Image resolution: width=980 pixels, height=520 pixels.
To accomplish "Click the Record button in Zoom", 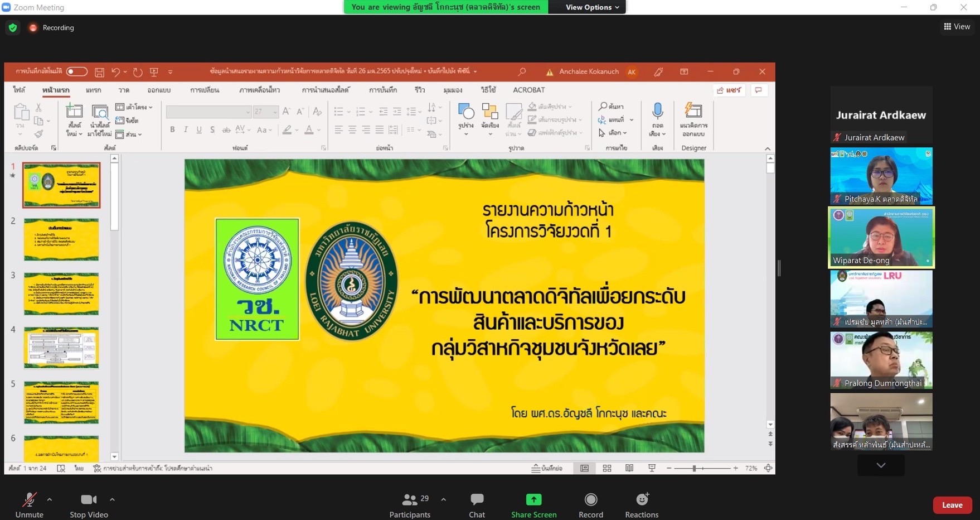I will coord(591,505).
